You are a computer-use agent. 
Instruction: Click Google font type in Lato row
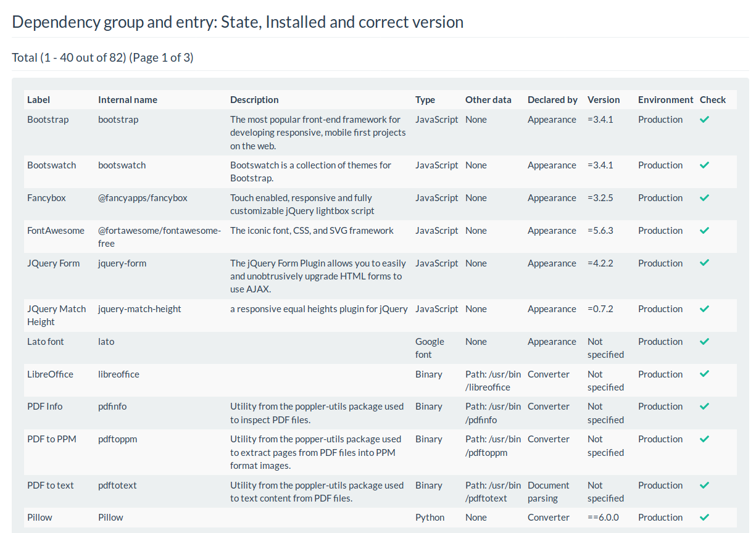pos(430,348)
